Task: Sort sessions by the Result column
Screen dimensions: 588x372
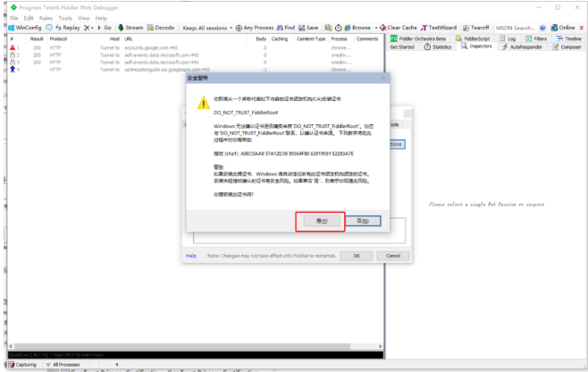Action: pyautogui.click(x=37, y=38)
